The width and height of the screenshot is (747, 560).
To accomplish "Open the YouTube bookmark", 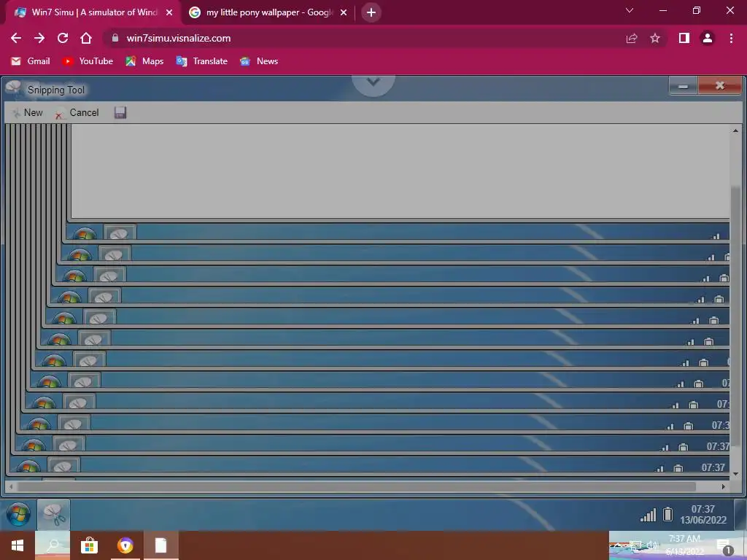I will pyautogui.click(x=88, y=61).
